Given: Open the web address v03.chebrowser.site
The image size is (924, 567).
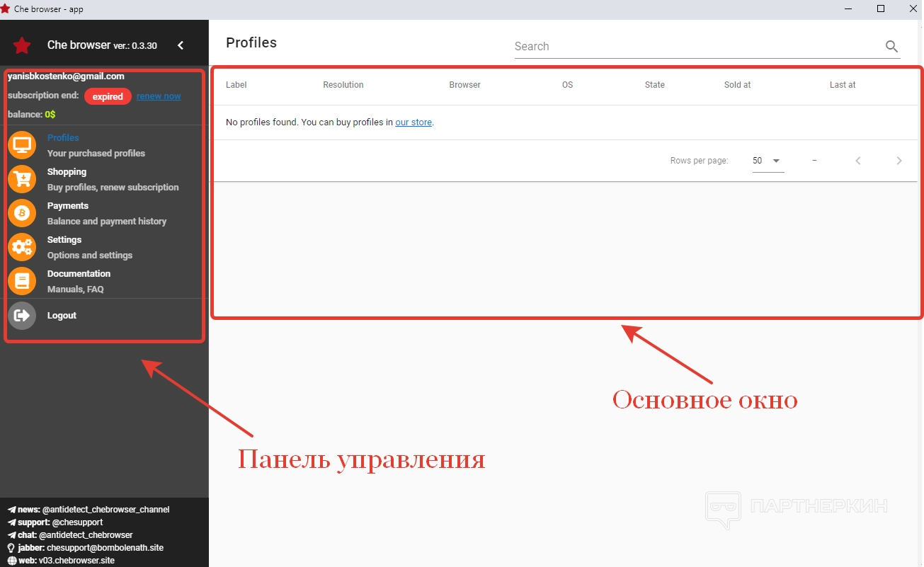Looking at the screenshot, I should point(76,561).
